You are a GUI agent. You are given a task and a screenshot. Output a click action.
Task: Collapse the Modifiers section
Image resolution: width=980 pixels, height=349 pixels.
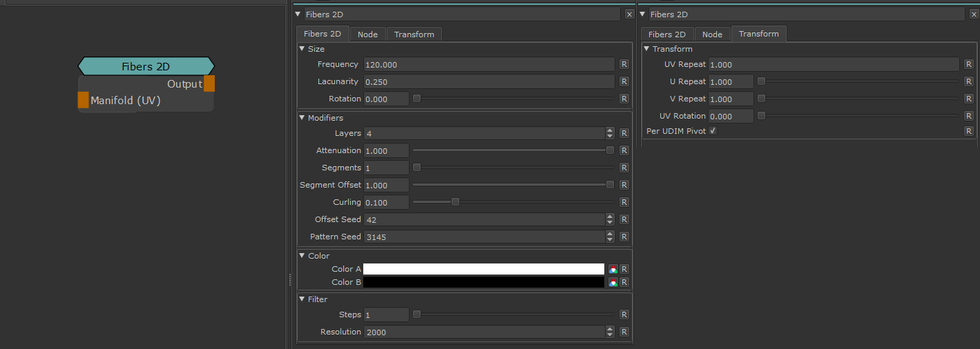coord(302,118)
